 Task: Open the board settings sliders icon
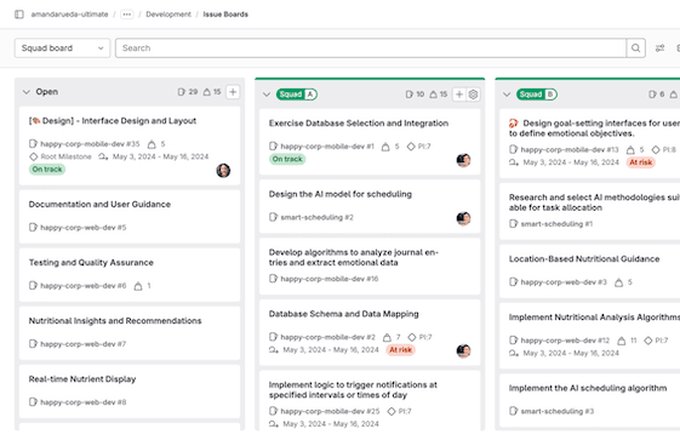click(x=660, y=48)
